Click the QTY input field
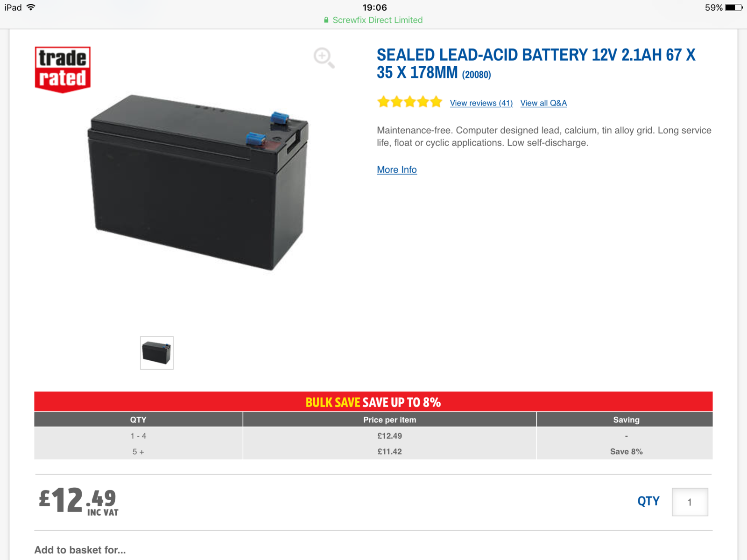Image resolution: width=747 pixels, height=560 pixels. click(690, 502)
